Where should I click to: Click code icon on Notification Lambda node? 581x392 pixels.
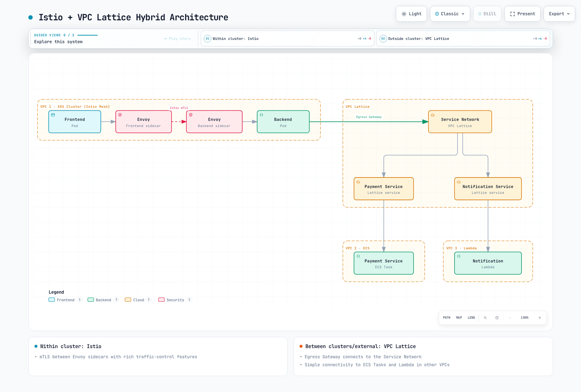click(x=459, y=256)
